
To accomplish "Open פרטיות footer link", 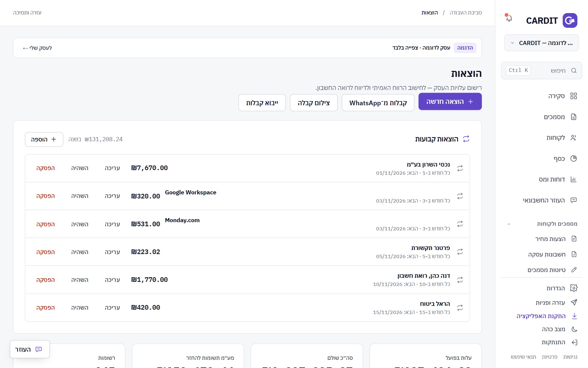I will [x=550, y=357].
